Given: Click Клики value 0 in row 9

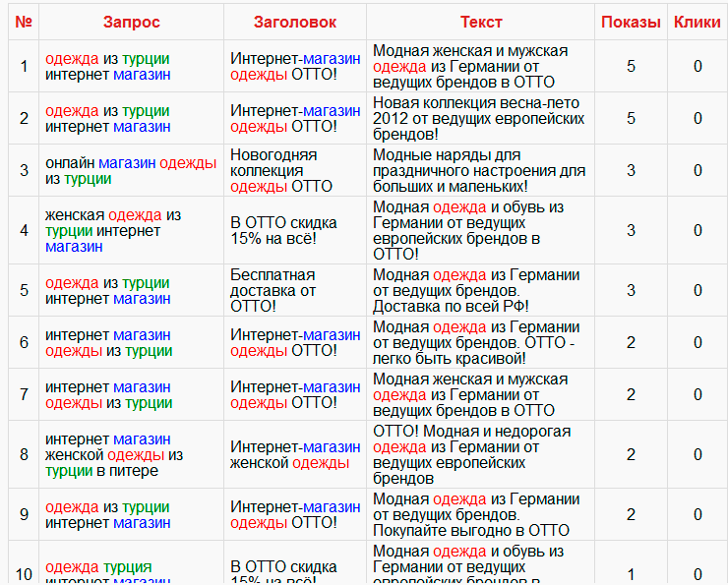Looking at the screenshot, I should (x=698, y=514).
